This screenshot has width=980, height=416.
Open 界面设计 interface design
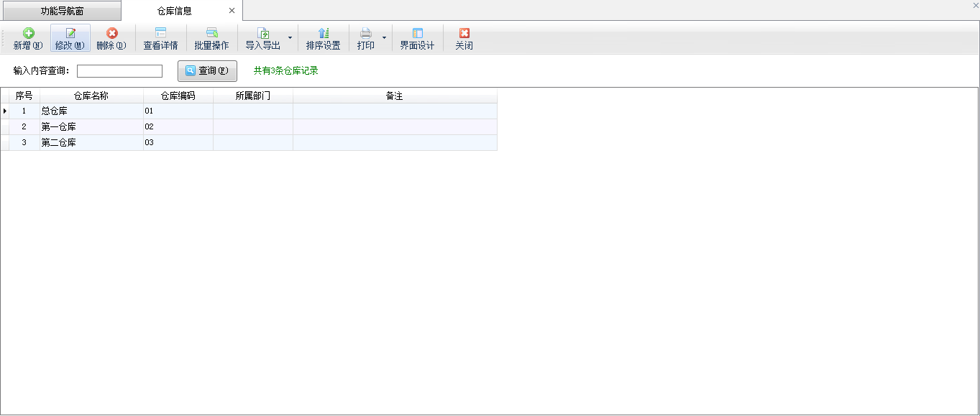pyautogui.click(x=417, y=33)
